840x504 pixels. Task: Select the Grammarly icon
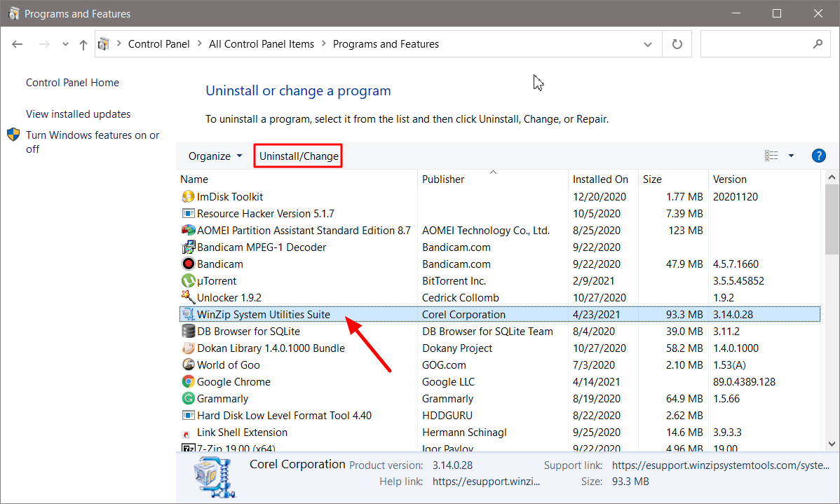187,398
